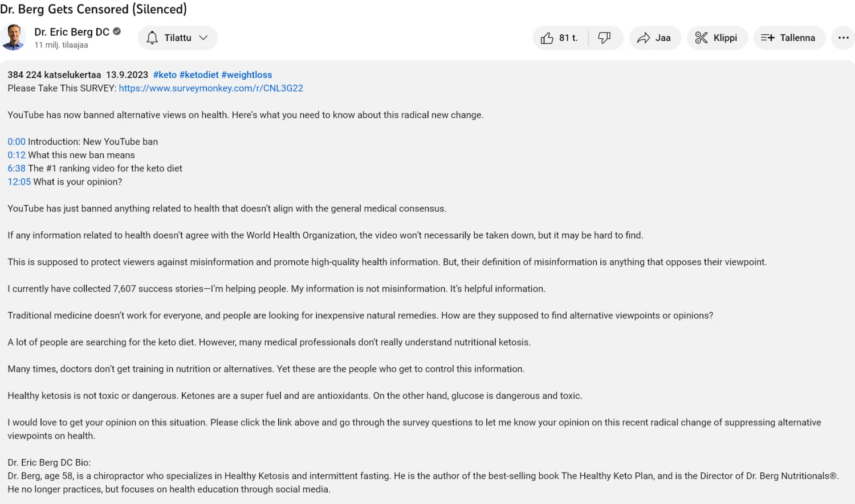Open Dr. Eric Berg's channel avatar
The height and width of the screenshot is (504, 855).
14,38
